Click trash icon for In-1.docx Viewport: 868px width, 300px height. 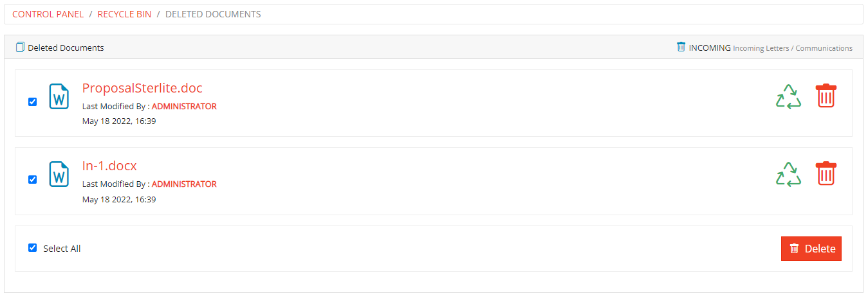tap(826, 173)
